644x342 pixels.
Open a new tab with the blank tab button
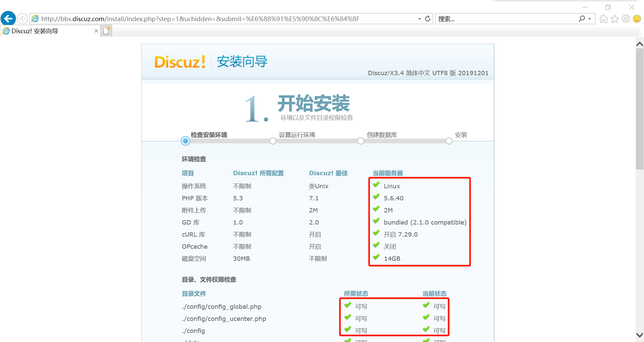(x=106, y=31)
